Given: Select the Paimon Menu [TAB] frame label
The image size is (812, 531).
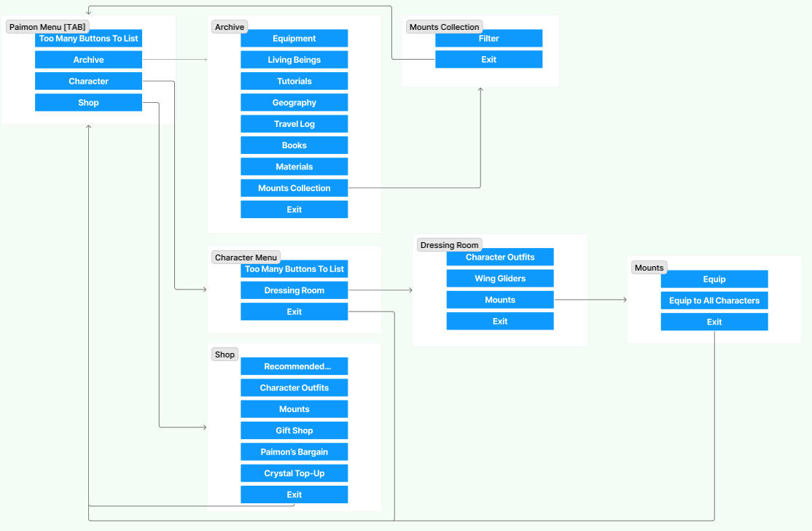Looking at the screenshot, I should coord(47,27).
